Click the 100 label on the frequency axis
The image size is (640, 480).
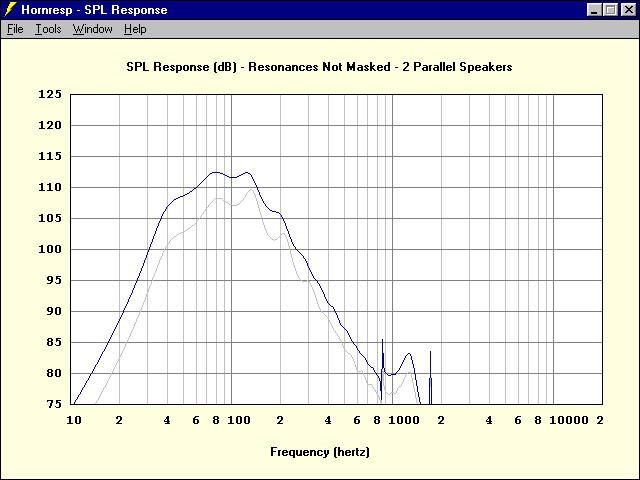click(239, 420)
